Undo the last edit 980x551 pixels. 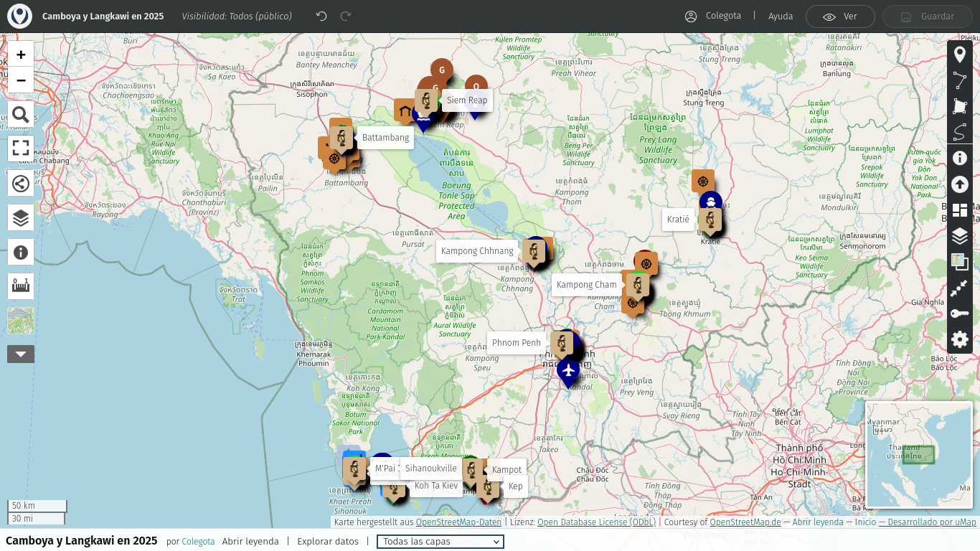pos(321,17)
